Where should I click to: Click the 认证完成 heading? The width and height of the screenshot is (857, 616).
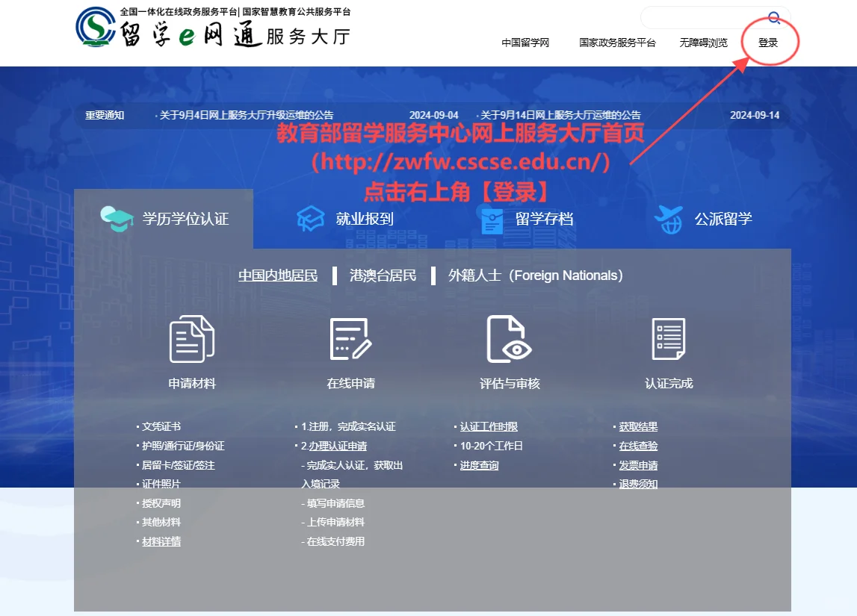point(669,383)
